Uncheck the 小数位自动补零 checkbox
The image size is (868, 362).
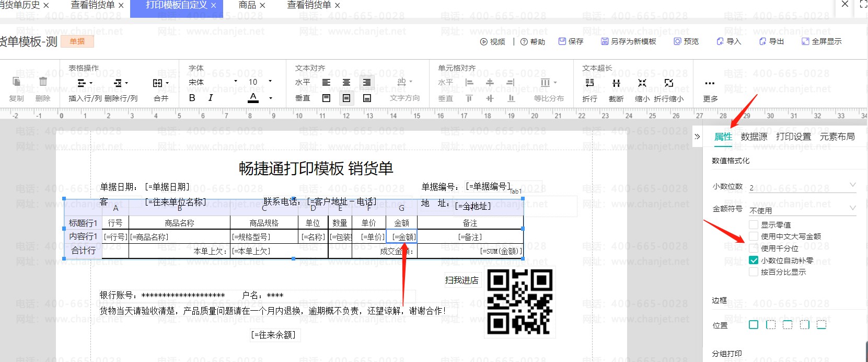pos(754,261)
